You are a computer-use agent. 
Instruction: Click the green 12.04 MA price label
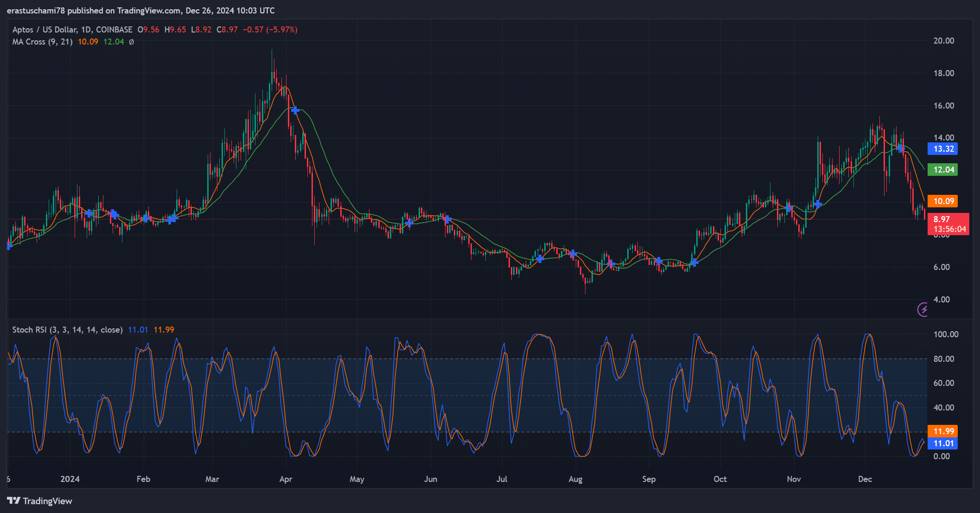pos(943,170)
